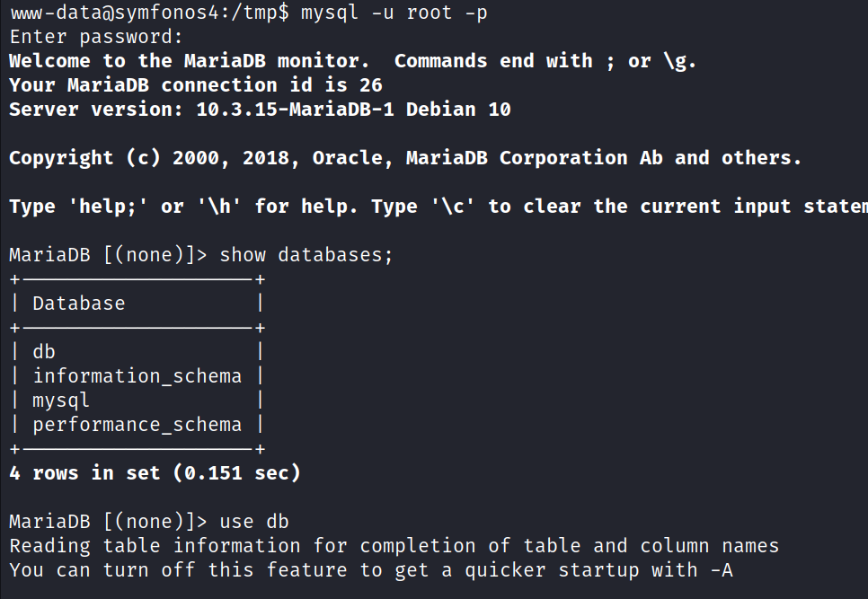Click the 'Database' column header

point(79,304)
